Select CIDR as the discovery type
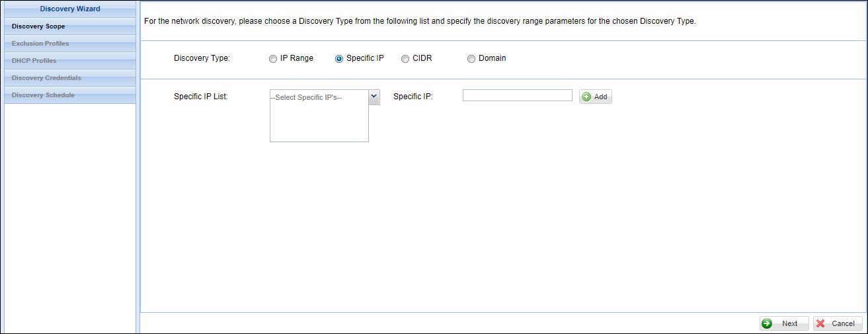The width and height of the screenshot is (868, 334). click(x=405, y=58)
